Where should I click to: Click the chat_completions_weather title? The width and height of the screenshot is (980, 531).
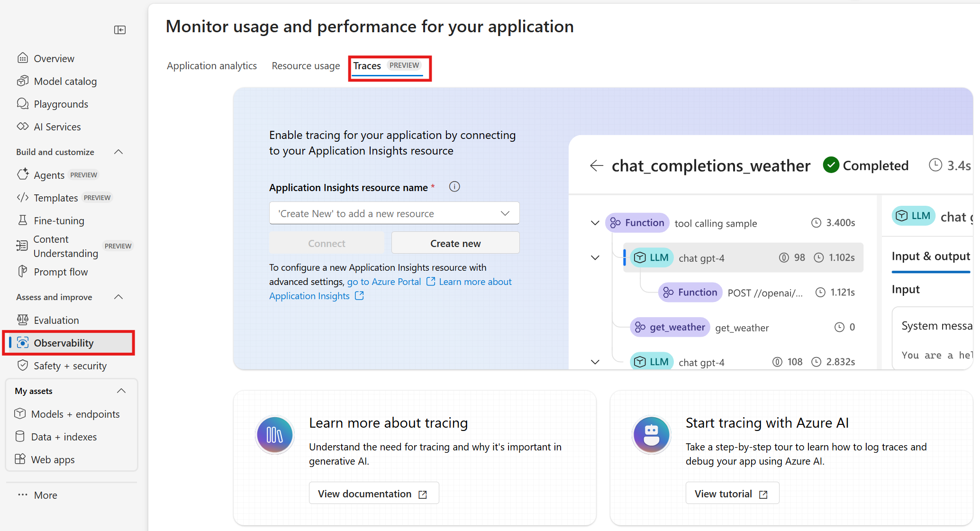click(711, 165)
